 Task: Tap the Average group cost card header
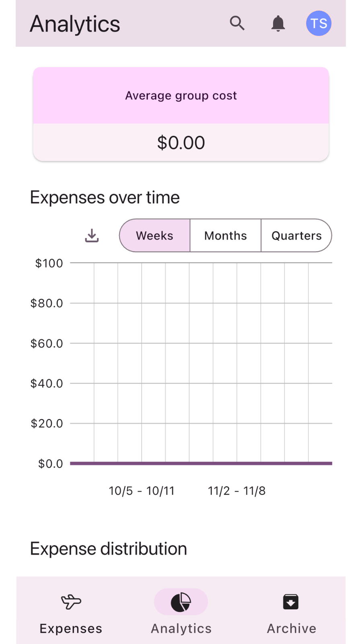pos(181,95)
